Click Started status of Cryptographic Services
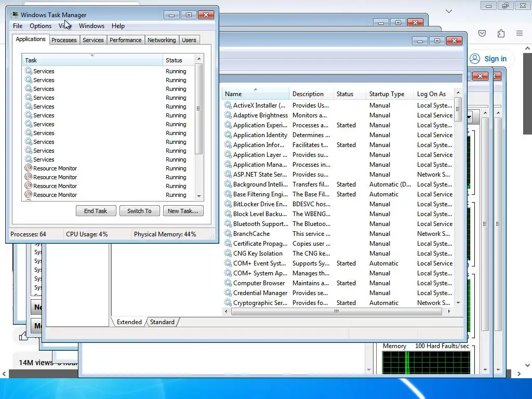This screenshot has width=532, height=399. click(x=346, y=302)
